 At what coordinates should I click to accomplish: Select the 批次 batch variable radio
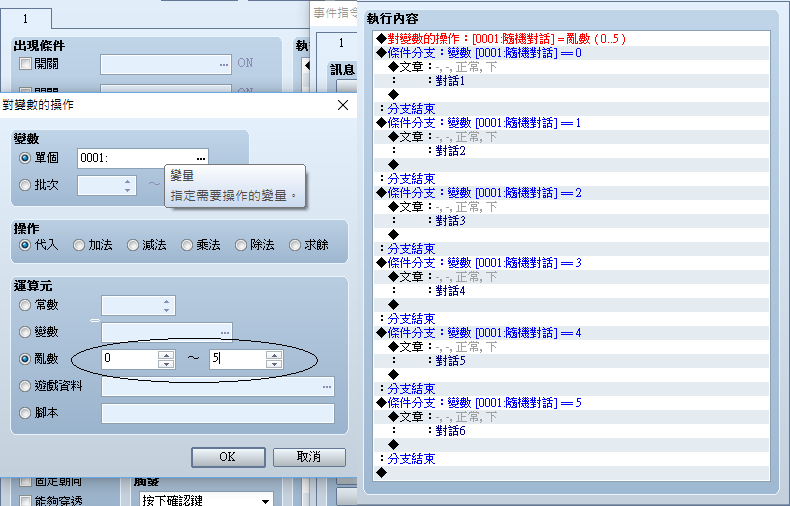coord(25,185)
